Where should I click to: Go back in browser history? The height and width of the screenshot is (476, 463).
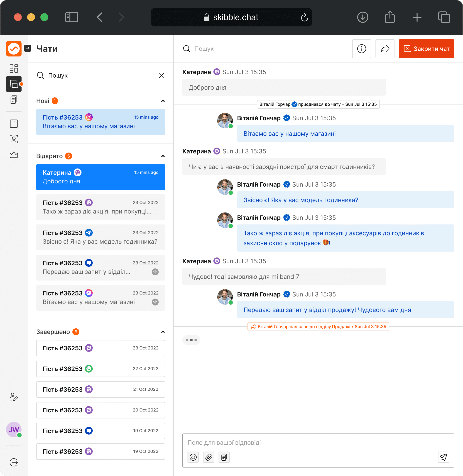point(100,17)
